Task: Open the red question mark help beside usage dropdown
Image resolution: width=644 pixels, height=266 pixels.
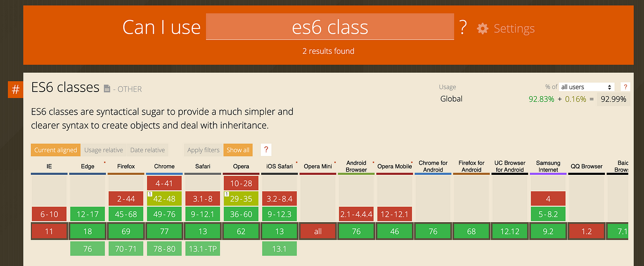Action: tap(625, 87)
